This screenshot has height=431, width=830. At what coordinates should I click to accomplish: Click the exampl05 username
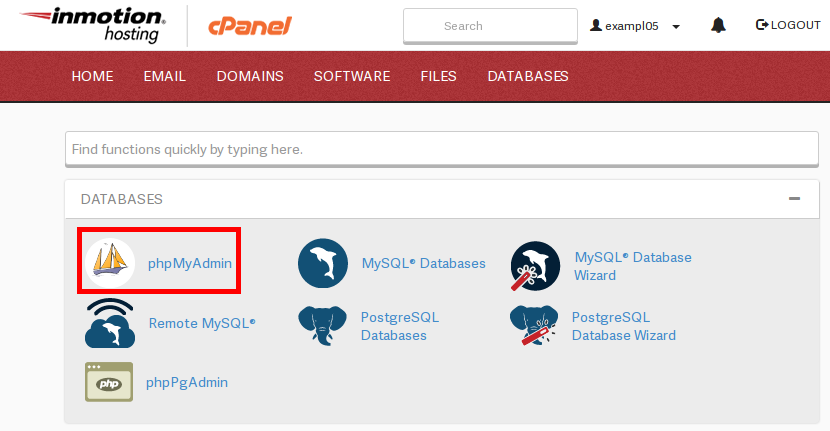click(631, 26)
